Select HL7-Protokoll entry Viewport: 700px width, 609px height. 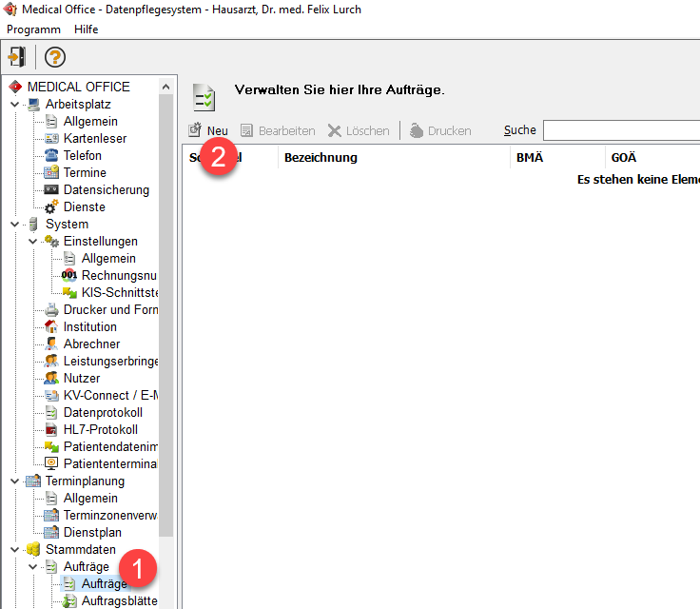[x=100, y=429]
